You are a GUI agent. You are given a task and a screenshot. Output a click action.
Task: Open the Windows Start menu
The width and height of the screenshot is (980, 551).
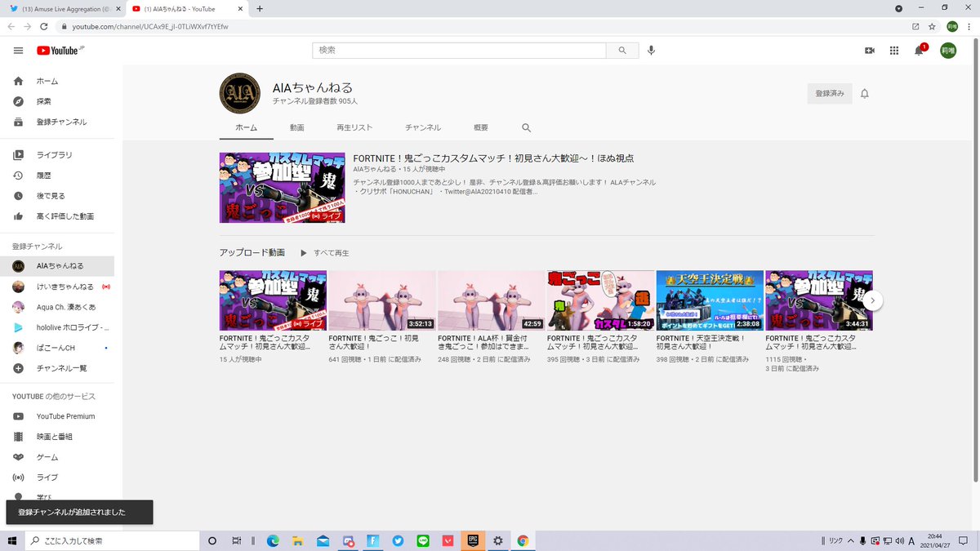click(11, 540)
